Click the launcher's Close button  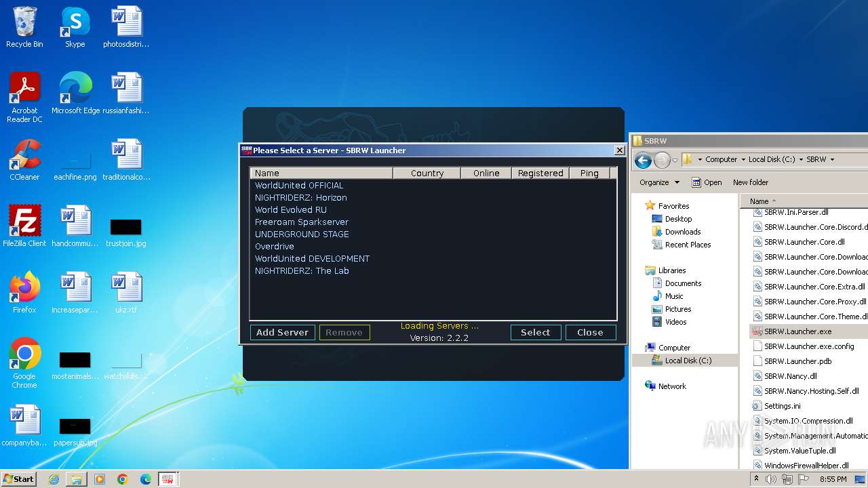coord(590,332)
